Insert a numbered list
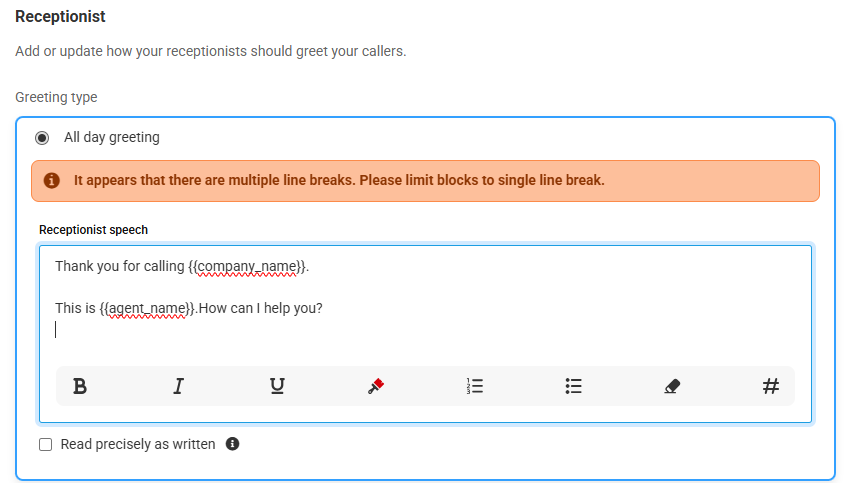The width and height of the screenshot is (849, 483). pos(475,386)
